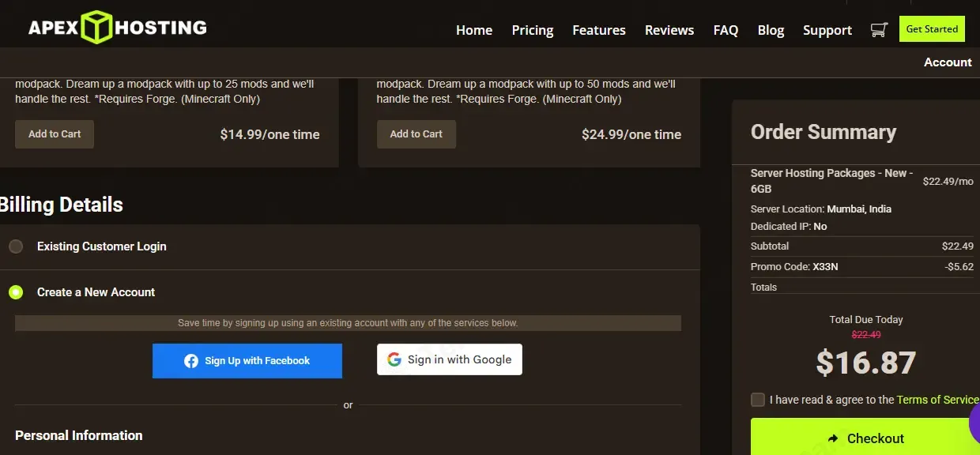Click the Facebook icon on the signup button
Image resolution: width=980 pixels, height=455 pixels.
point(191,361)
